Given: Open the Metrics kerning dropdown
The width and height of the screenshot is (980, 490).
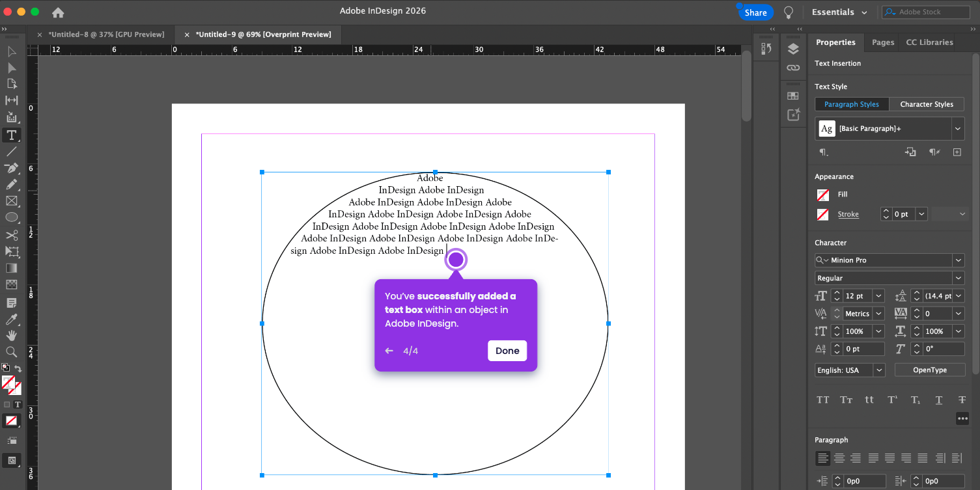Looking at the screenshot, I should click(x=878, y=314).
